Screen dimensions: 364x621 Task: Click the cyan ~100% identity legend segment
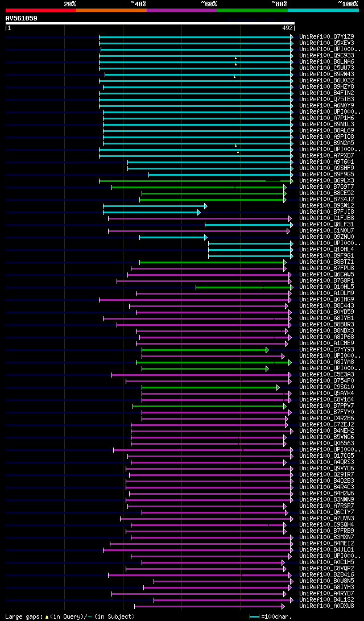(x=323, y=10)
